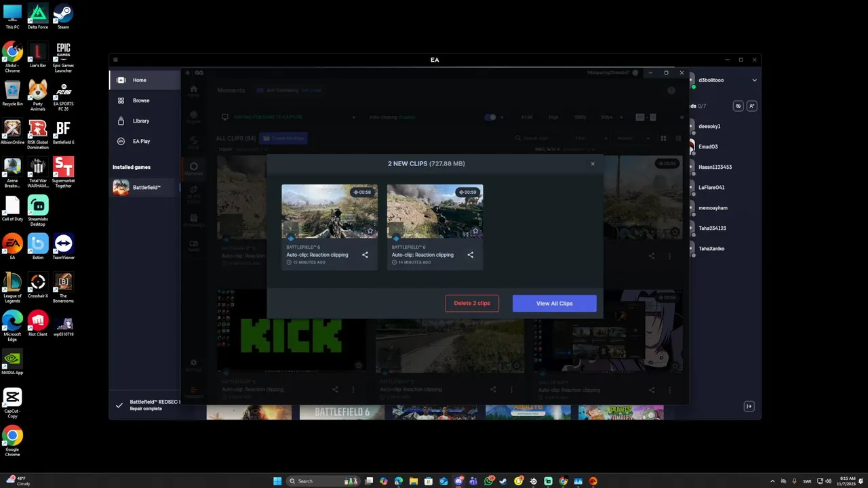
Task: Open TeamViewer desktop shortcut
Action: pos(63,247)
